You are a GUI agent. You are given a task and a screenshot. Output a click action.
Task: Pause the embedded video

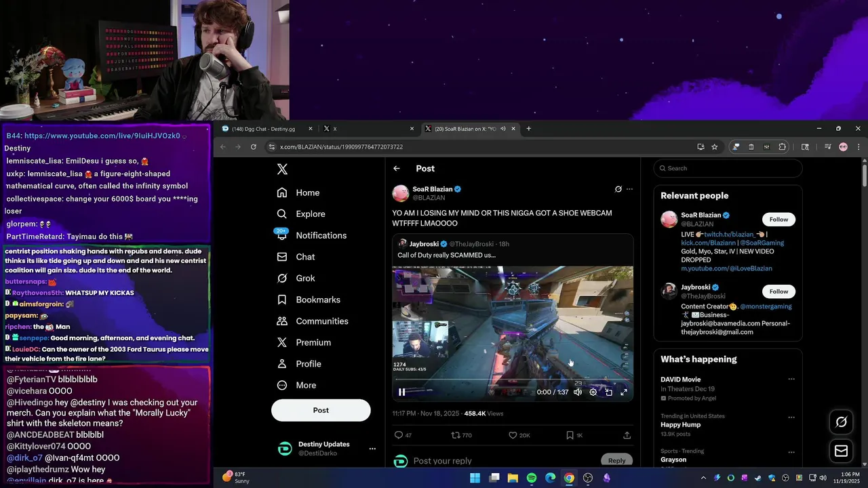click(402, 392)
